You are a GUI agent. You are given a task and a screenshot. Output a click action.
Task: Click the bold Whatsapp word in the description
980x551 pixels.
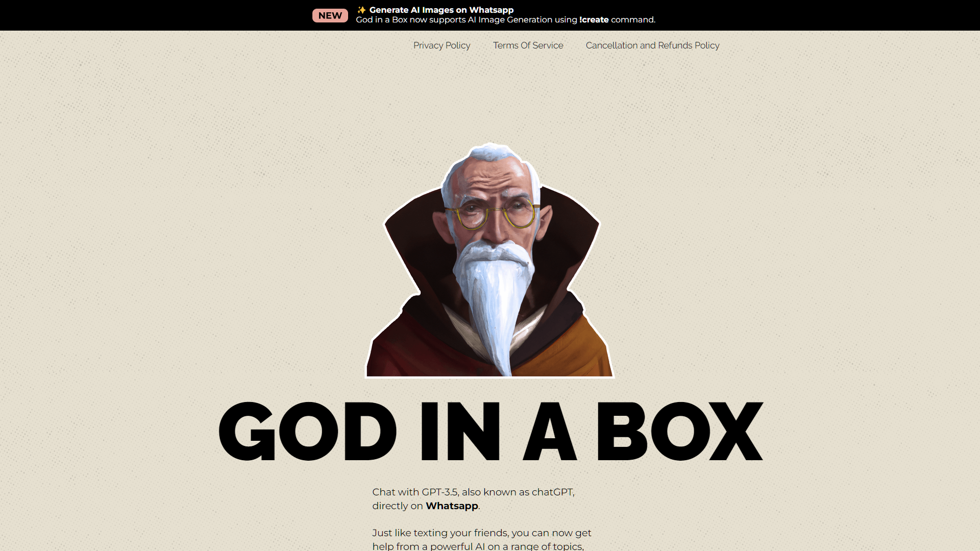click(451, 506)
